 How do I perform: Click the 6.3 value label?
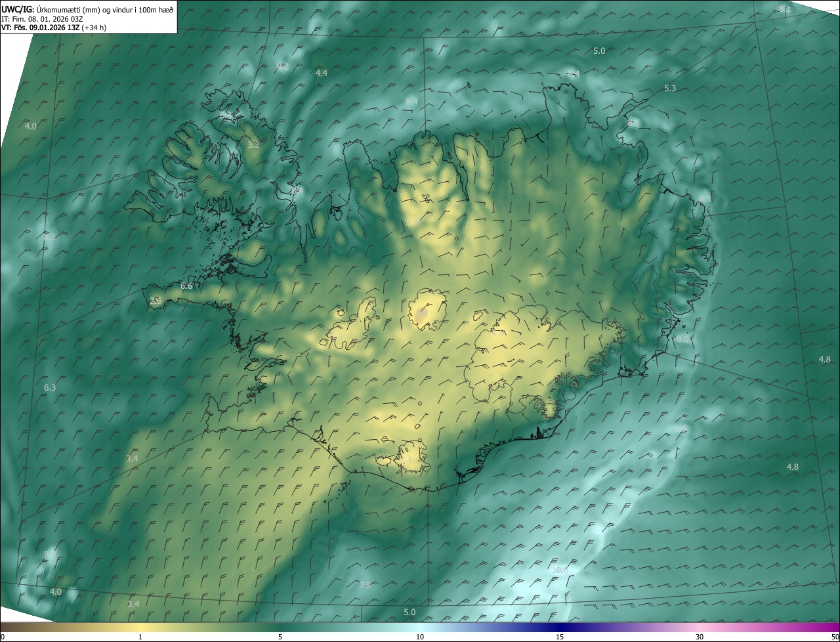(50, 388)
